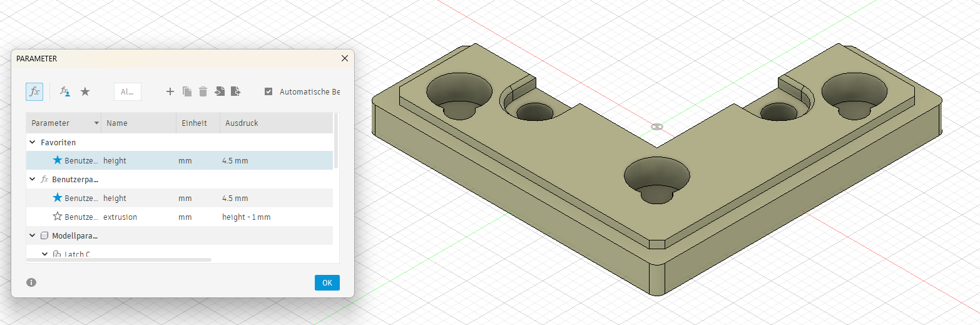The width and height of the screenshot is (980, 325).
Task: Filter by favorites star icon in toolbar
Action: pyautogui.click(x=85, y=91)
